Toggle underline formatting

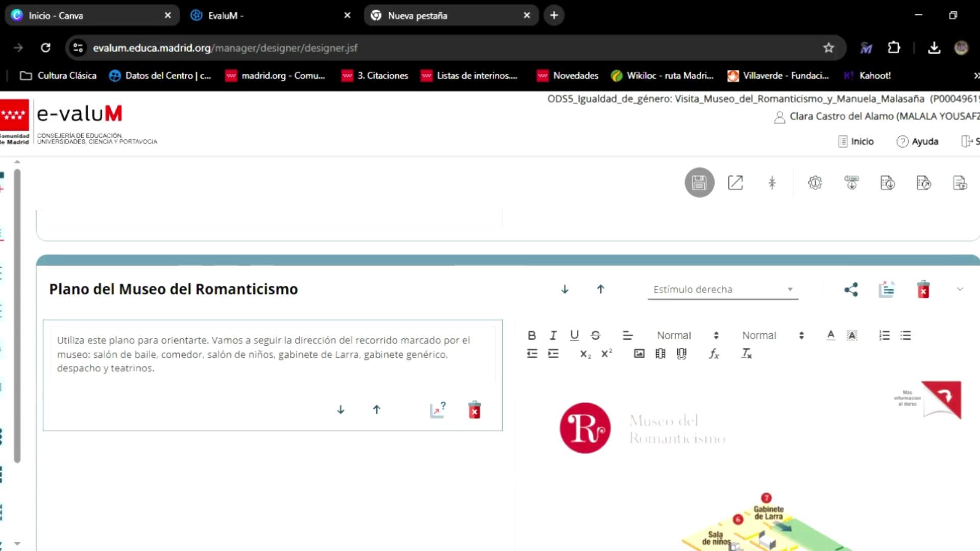pyautogui.click(x=574, y=335)
